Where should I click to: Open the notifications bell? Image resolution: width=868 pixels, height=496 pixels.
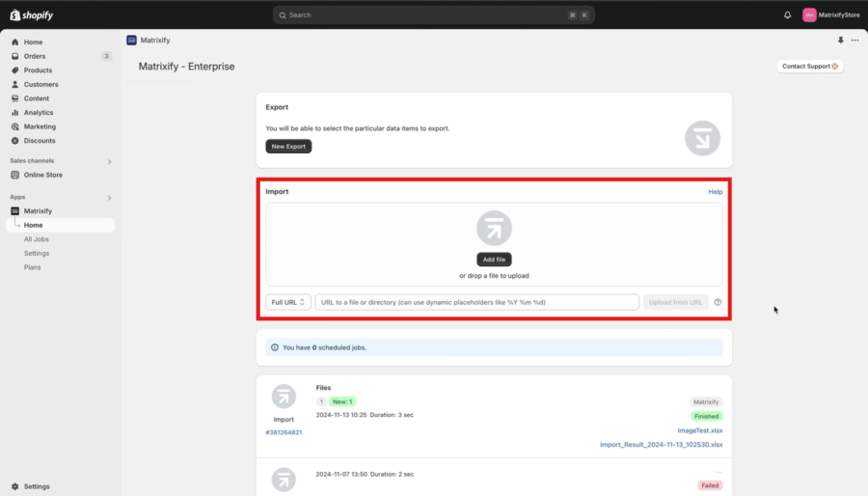787,14
